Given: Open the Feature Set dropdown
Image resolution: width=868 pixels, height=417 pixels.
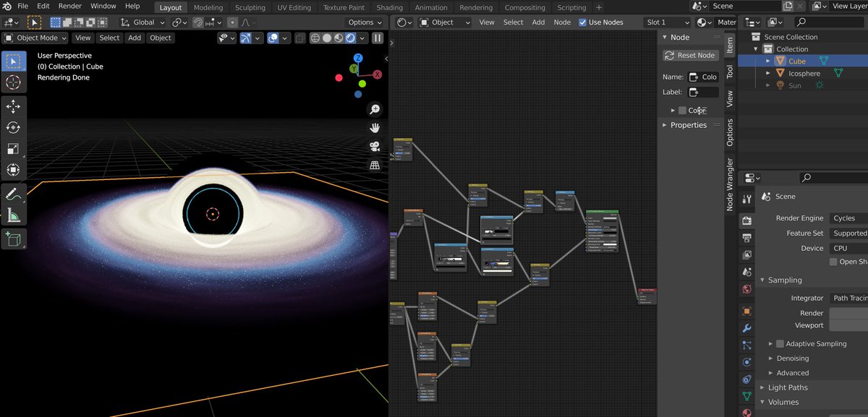Looking at the screenshot, I should click(848, 233).
